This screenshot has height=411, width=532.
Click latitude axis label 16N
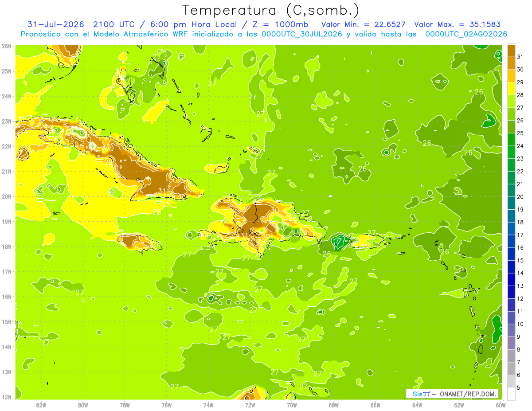tap(6, 297)
